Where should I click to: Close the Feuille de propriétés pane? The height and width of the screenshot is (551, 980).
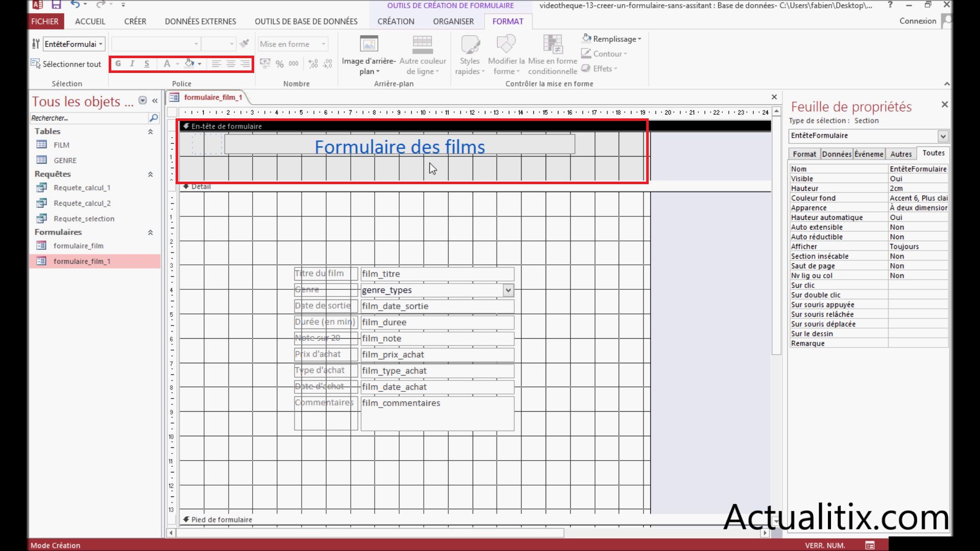coord(945,104)
